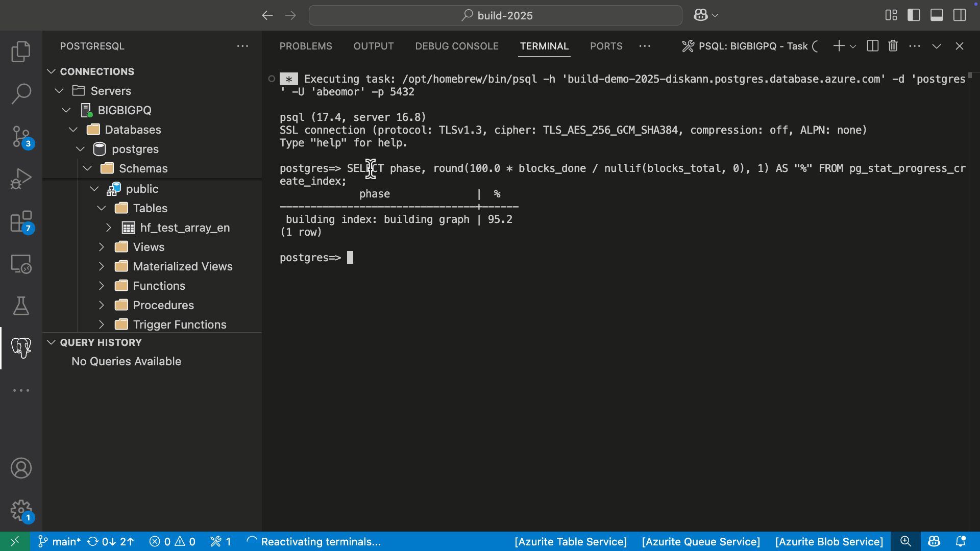Viewport: 980px width, 551px height.
Task: Customize layout icon in title bar
Action: 891,15
